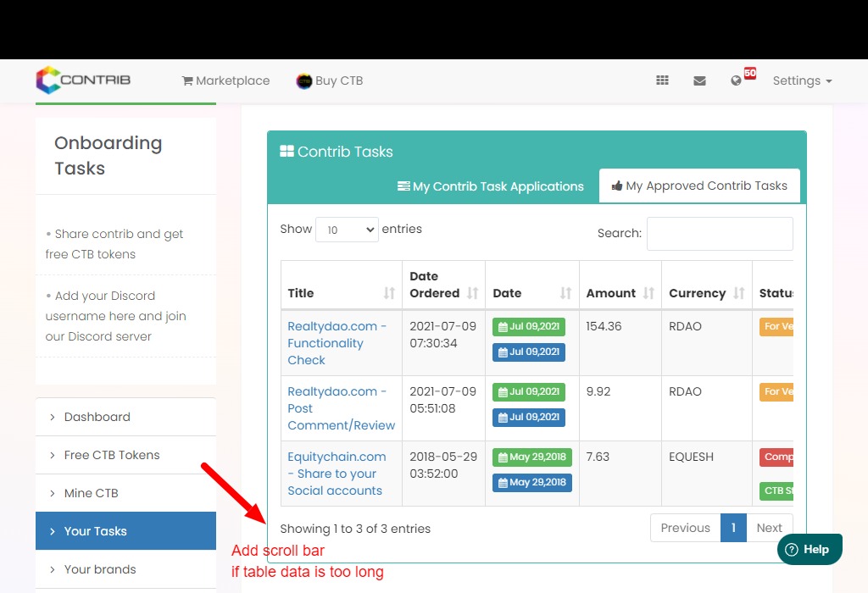Image resolution: width=868 pixels, height=593 pixels.
Task: Click the Contrib Tasks grid icon
Action: tap(287, 151)
